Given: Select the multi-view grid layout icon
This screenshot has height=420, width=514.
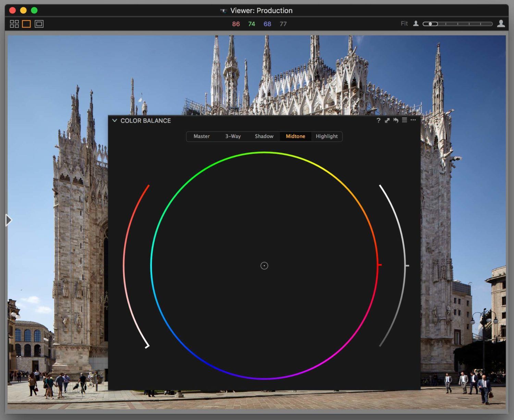Looking at the screenshot, I should pyautogui.click(x=14, y=24).
